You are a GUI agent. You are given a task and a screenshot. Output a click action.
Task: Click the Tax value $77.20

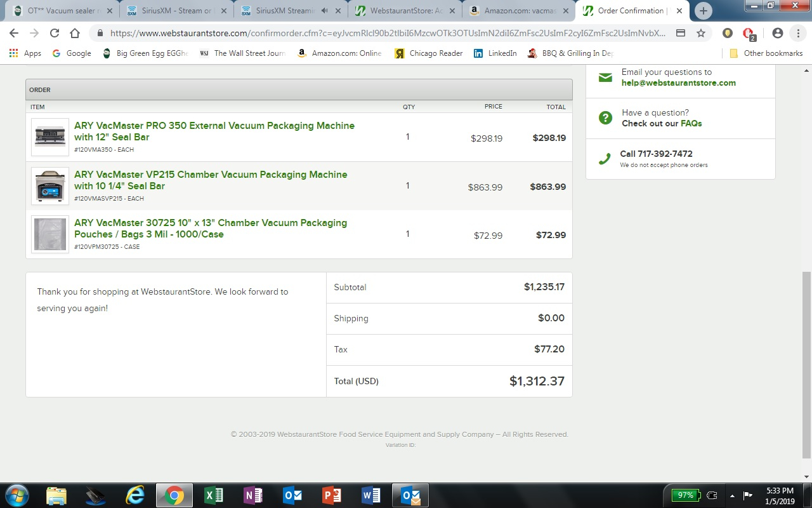click(549, 349)
